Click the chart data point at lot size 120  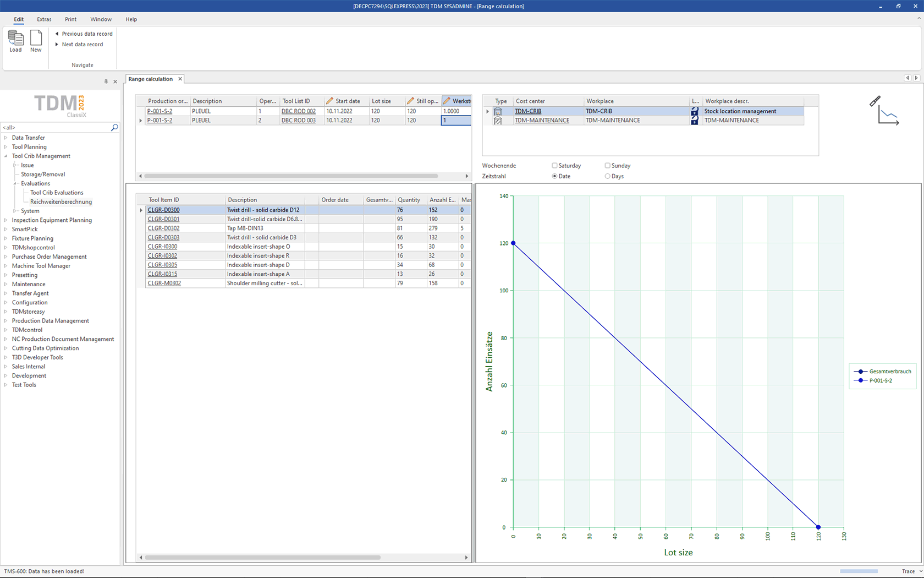818,527
